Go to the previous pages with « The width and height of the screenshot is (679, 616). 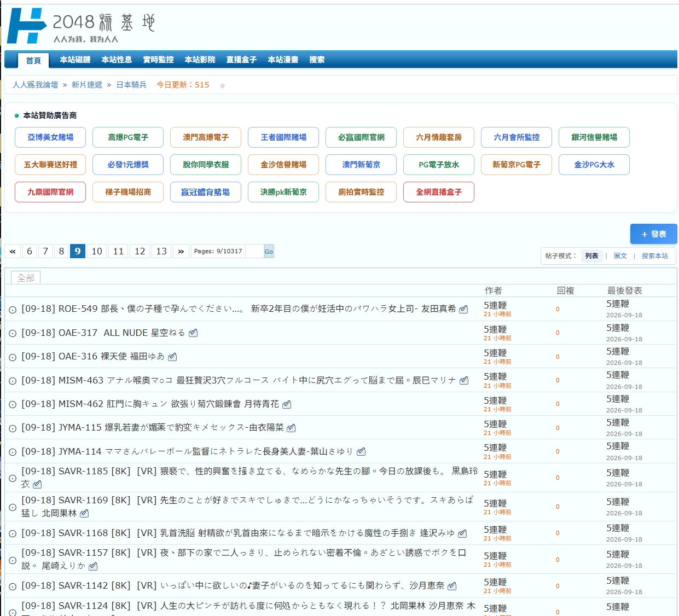point(13,251)
